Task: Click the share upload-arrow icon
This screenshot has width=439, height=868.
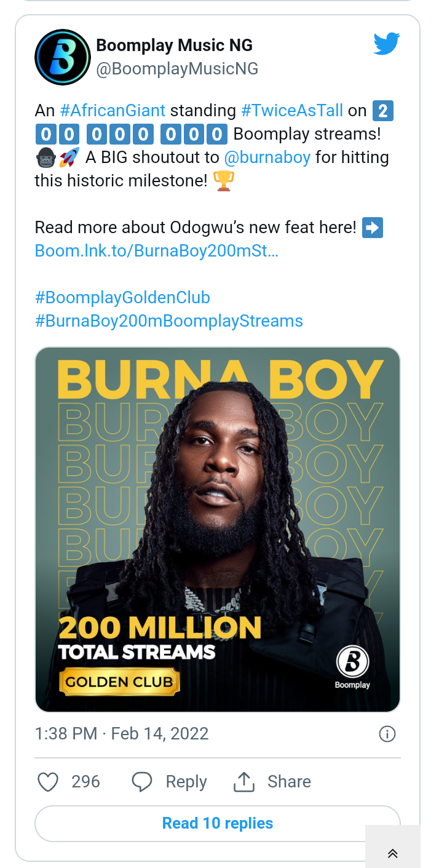Action: point(244,782)
